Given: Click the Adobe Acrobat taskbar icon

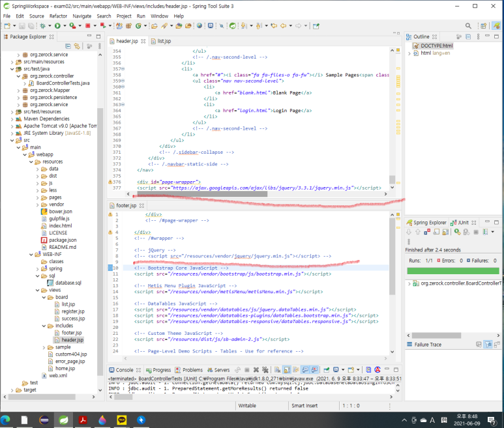Looking at the screenshot, I should (83, 420).
